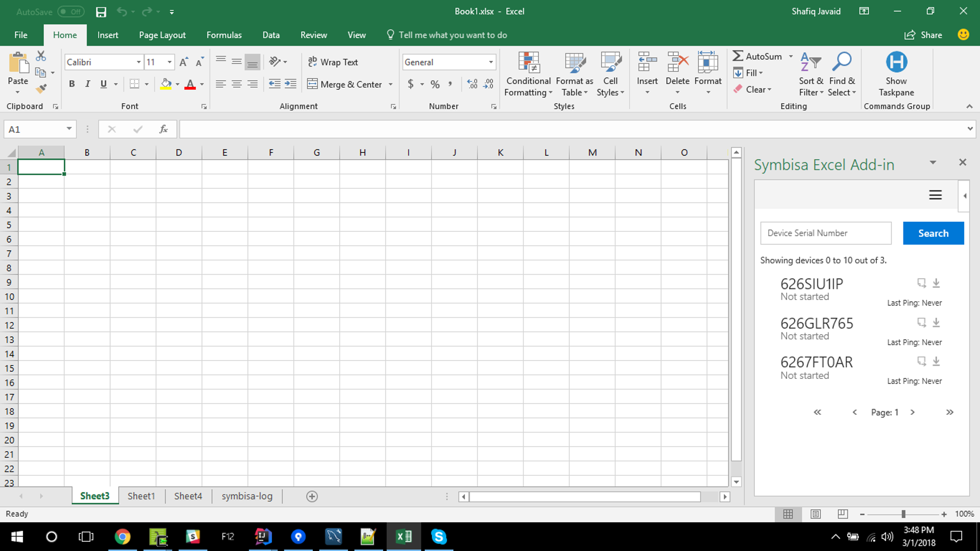Toggle the AutoSave switch
This screenshot has width=980, height=551.
point(70,11)
